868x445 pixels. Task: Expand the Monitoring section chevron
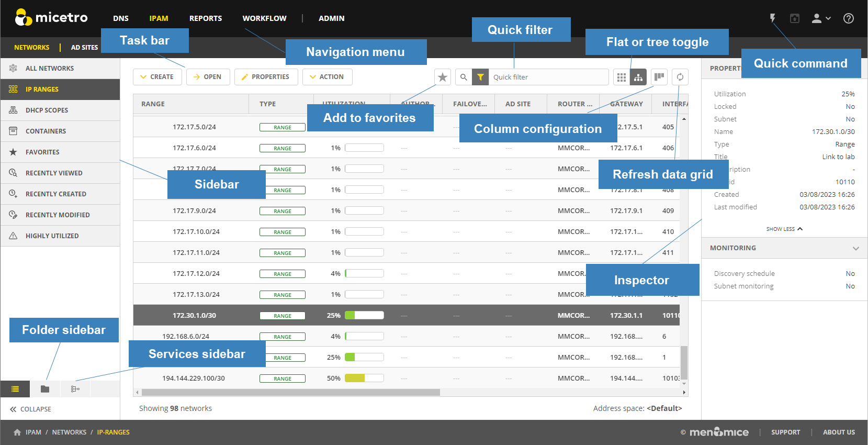855,248
